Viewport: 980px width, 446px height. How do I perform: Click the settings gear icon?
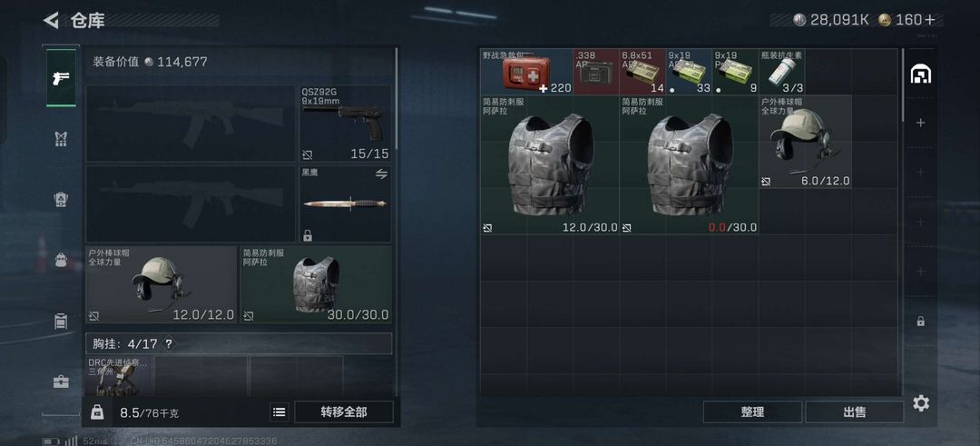click(921, 403)
